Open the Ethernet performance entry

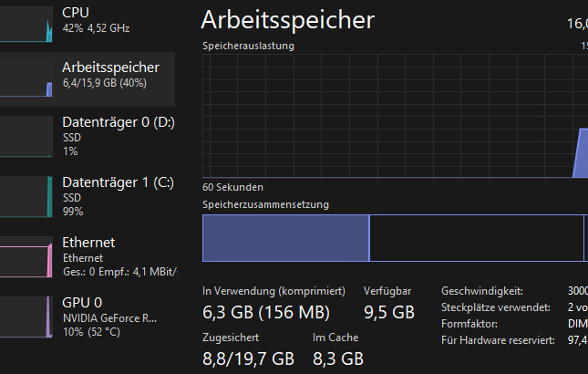88,257
